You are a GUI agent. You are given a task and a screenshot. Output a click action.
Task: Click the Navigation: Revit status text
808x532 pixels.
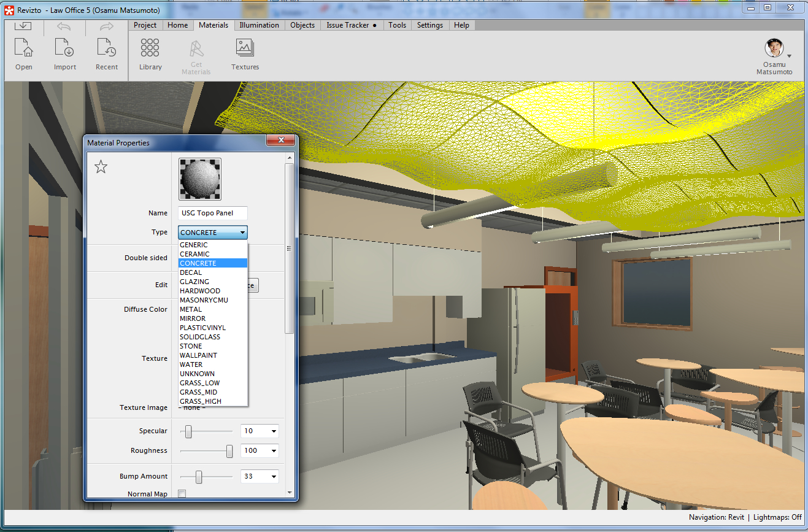click(717, 517)
